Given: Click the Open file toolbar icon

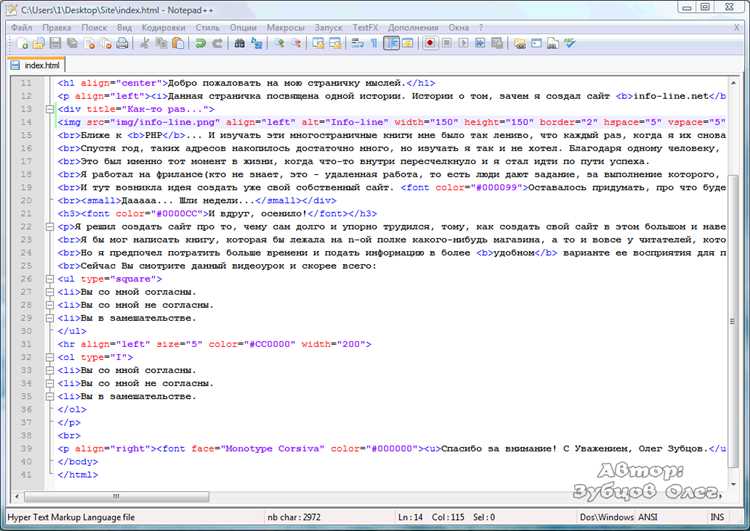Looking at the screenshot, I should pyautogui.click(x=39, y=44).
